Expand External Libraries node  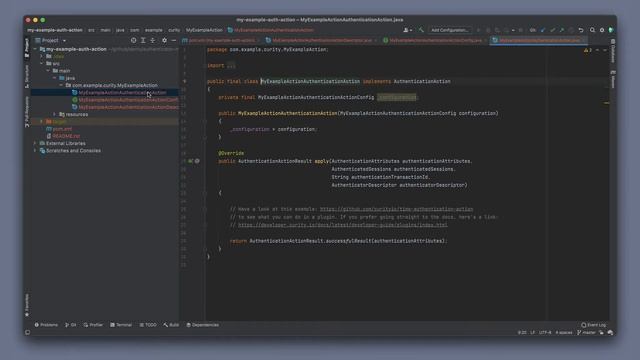(x=35, y=143)
